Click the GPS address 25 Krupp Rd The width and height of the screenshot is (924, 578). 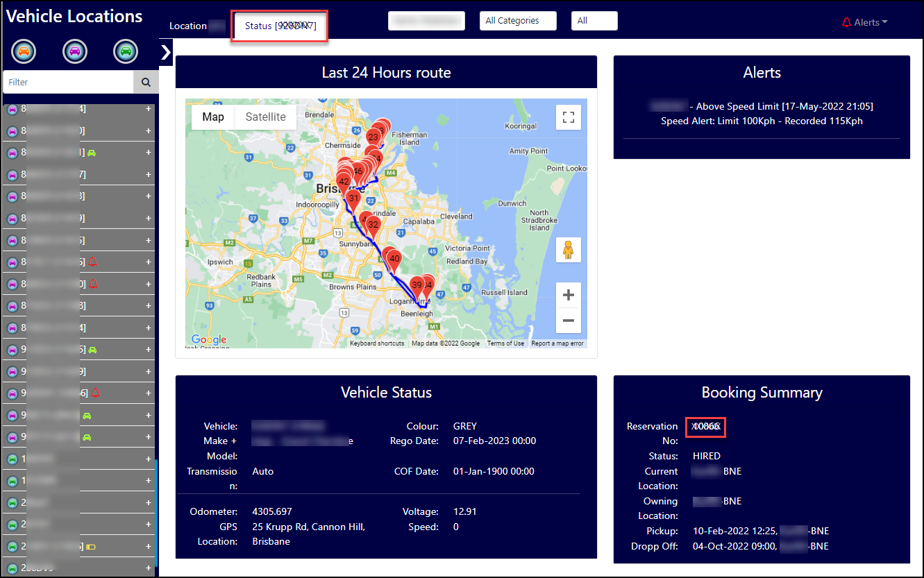coord(309,534)
